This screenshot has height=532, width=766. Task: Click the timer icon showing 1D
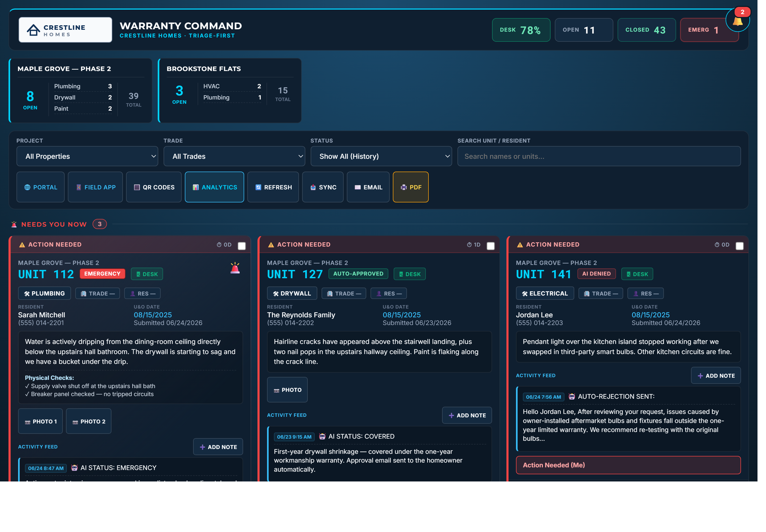click(469, 245)
